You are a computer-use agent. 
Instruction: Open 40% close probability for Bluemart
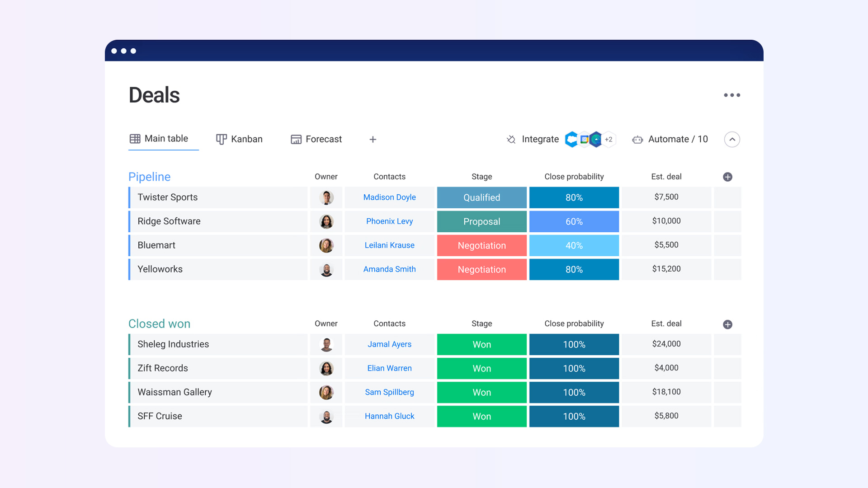(x=574, y=245)
